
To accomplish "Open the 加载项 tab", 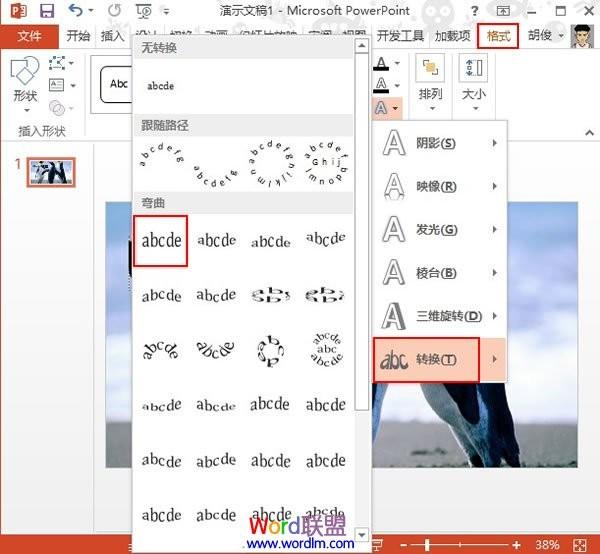I will click(x=452, y=36).
